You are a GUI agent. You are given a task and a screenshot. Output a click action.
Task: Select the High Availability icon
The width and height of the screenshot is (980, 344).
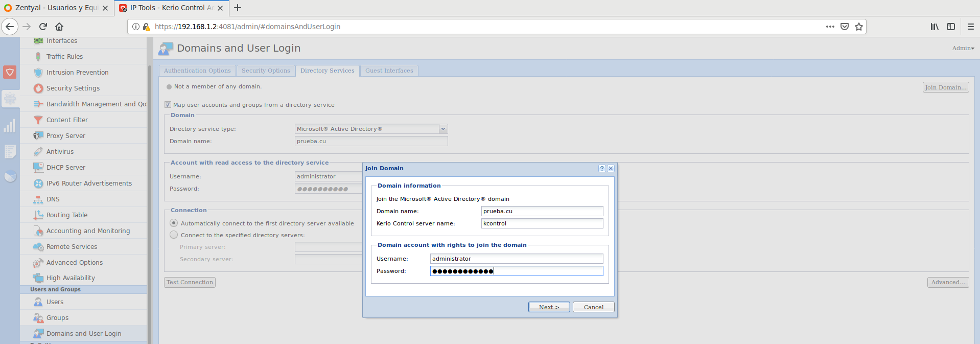(38, 278)
